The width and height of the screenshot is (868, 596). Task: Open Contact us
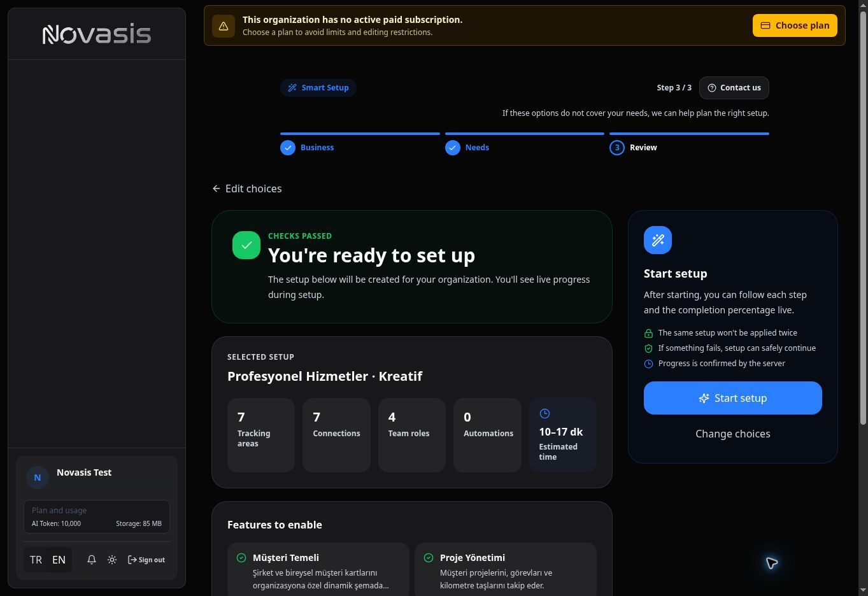734,88
